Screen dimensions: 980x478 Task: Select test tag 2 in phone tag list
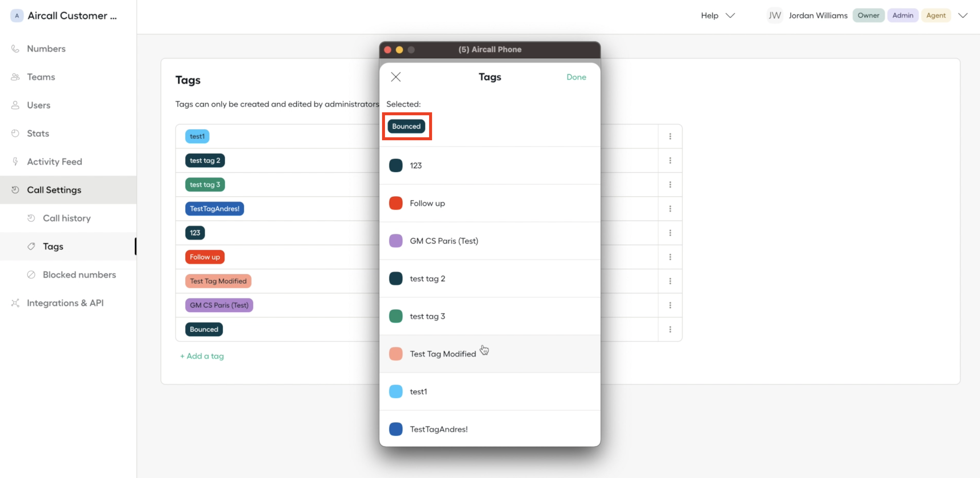[x=490, y=278]
